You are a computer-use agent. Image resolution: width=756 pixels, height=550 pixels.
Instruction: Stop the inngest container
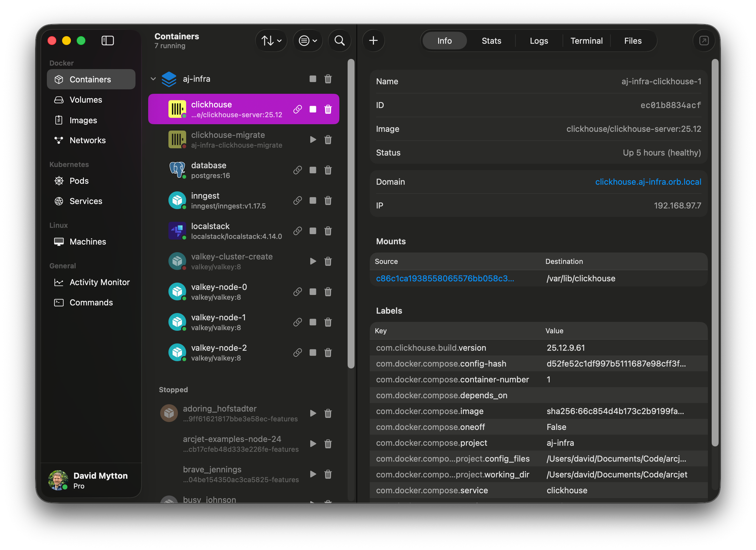(x=313, y=200)
